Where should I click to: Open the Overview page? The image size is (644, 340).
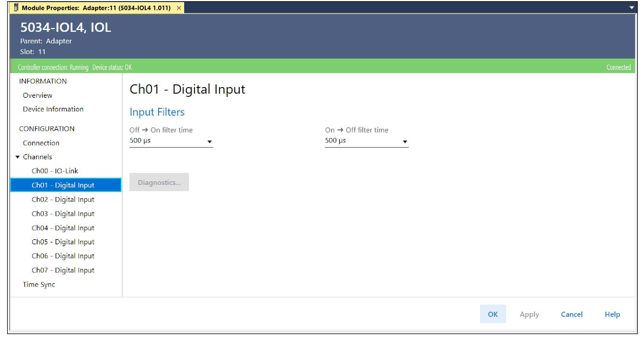pos(37,95)
